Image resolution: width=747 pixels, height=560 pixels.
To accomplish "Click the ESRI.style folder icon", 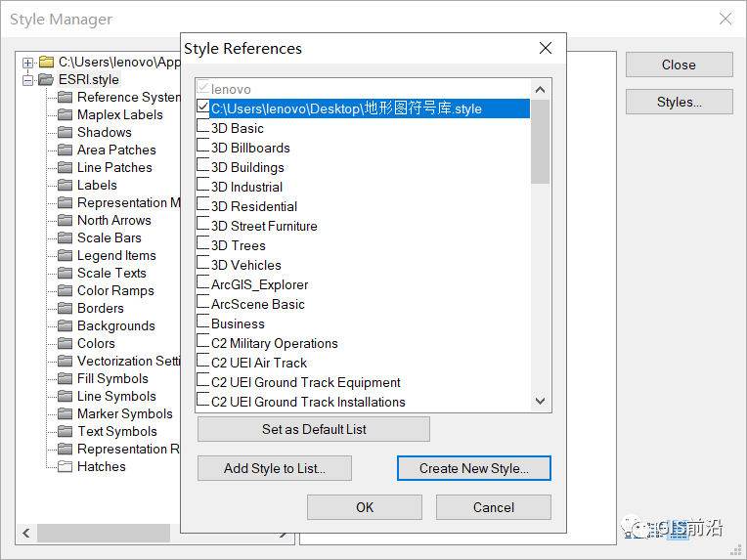I will point(46,80).
